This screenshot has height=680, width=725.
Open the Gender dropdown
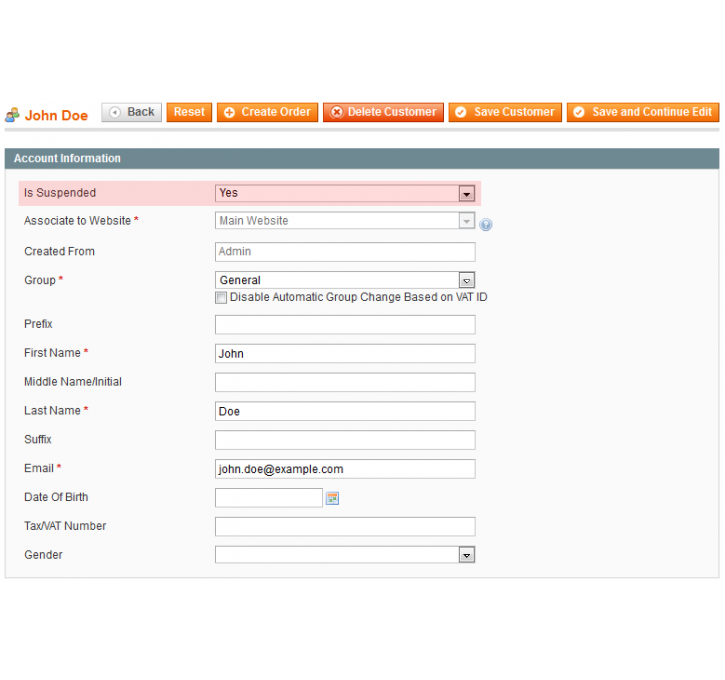[x=345, y=555]
